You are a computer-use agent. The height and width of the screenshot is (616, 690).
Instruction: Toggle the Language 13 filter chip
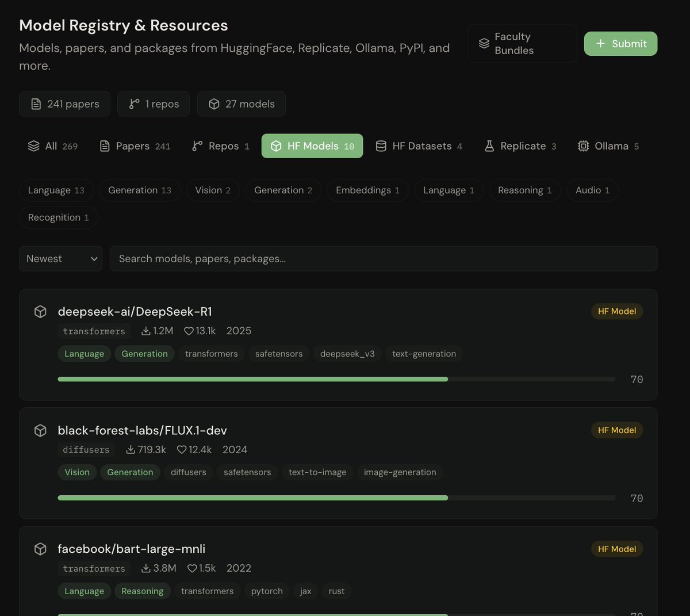tap(56, 190)
